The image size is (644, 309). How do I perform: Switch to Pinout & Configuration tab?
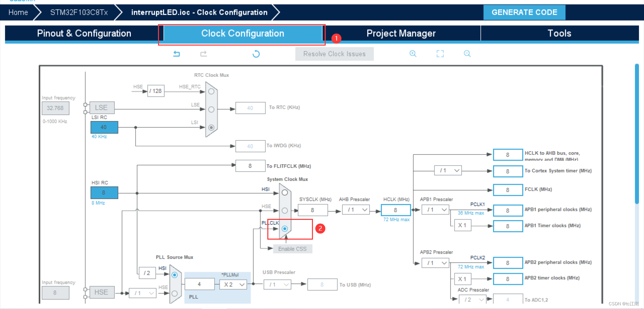pos(84,33)
